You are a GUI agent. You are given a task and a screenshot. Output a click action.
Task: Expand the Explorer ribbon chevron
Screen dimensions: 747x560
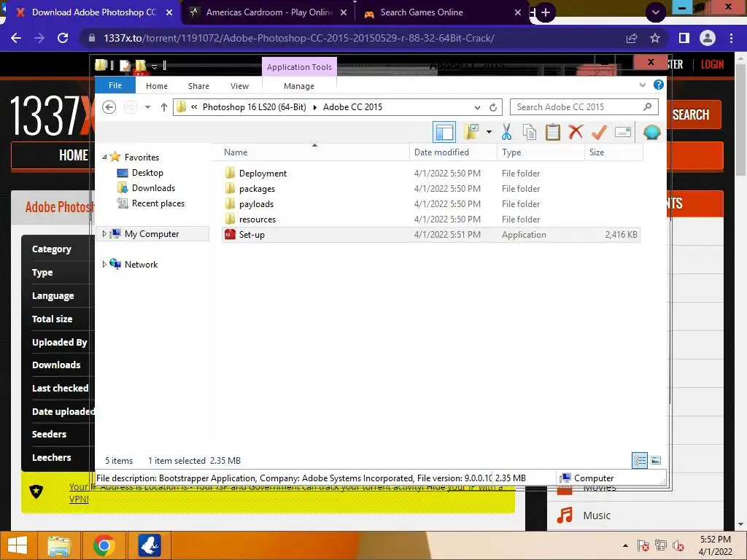pyautogui.click(x=642, y=85)
